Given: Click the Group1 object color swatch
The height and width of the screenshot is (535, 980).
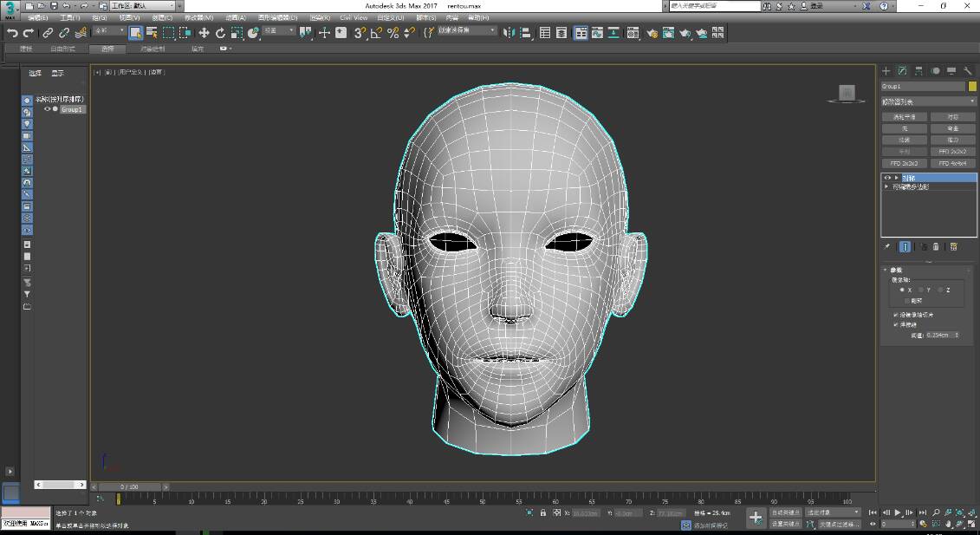Looking at the screenshot, I should [971, 87].
